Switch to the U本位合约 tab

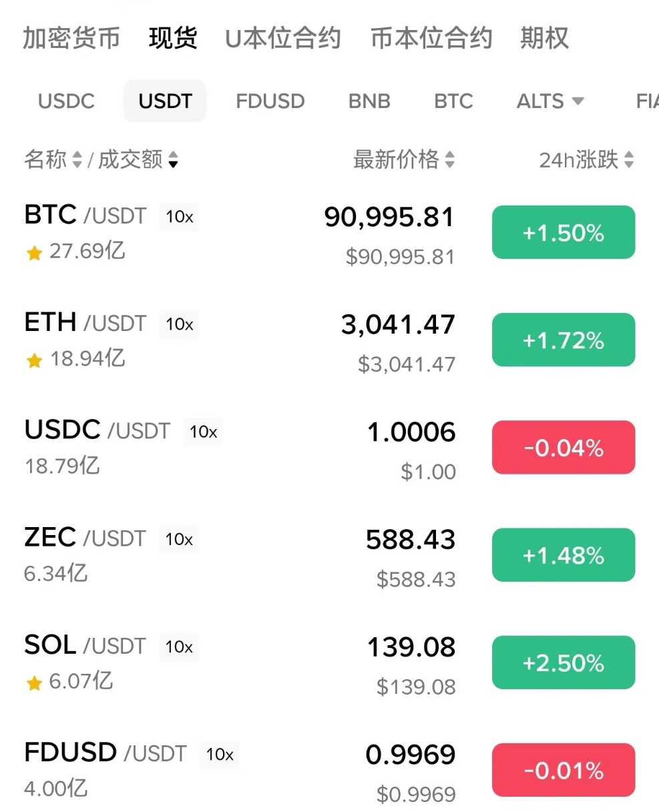[283, 39]
